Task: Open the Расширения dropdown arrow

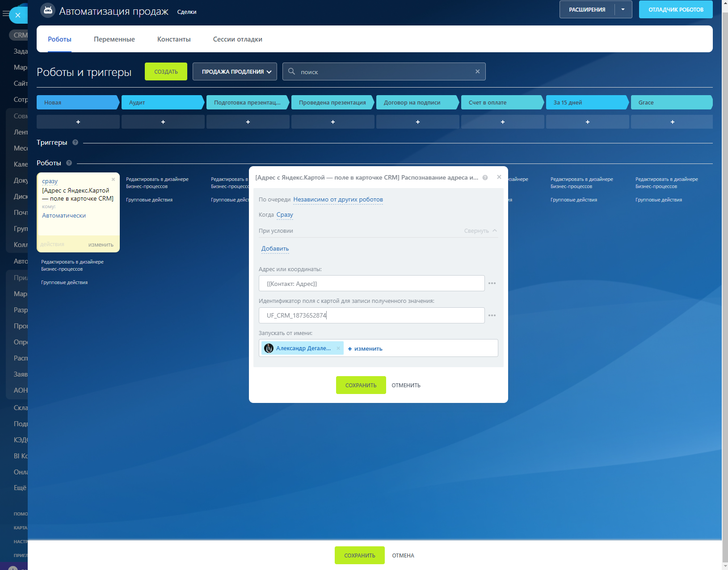Action: 623,9
